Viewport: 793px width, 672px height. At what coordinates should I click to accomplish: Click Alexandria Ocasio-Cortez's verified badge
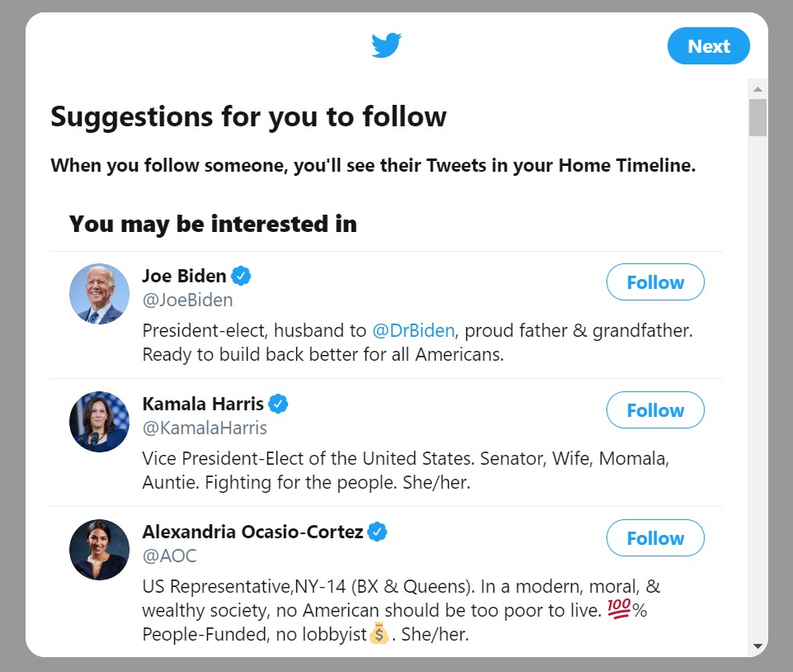point(378,532)
